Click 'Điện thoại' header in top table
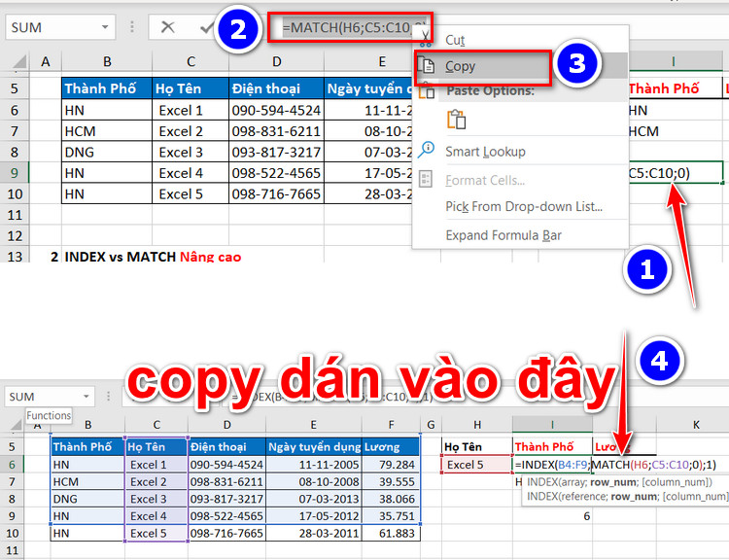The image size is (729, 560). coord(276,88)
